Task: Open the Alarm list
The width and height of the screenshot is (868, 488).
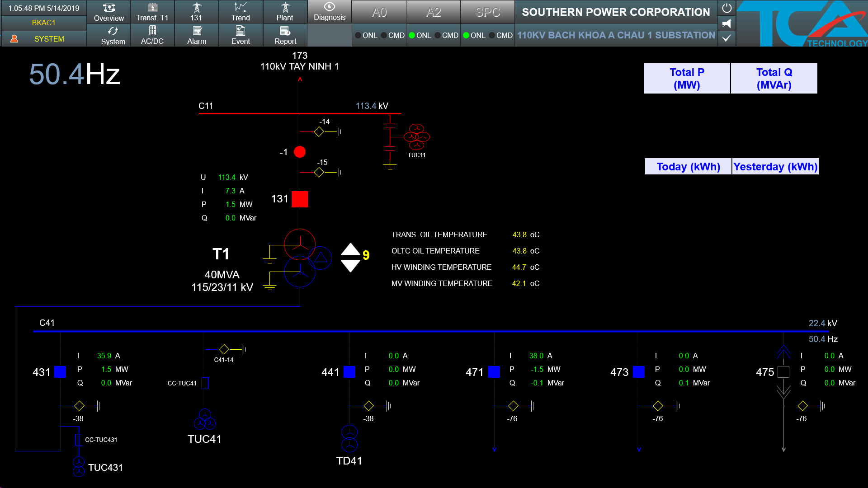Action: click(197, 36)
